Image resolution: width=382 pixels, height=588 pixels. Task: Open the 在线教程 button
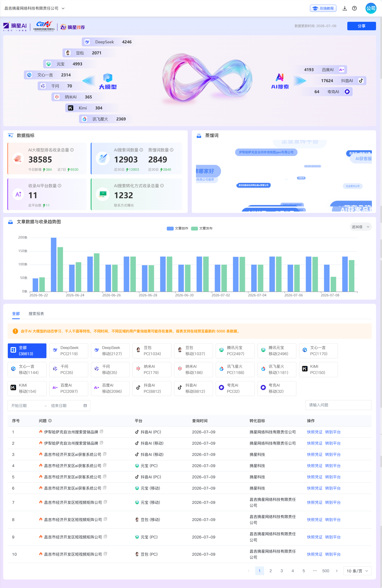coord(323,8)
